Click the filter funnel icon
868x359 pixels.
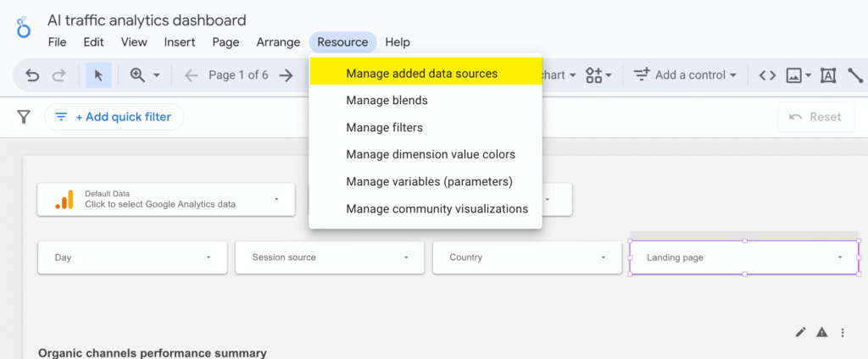click(23, 117)
